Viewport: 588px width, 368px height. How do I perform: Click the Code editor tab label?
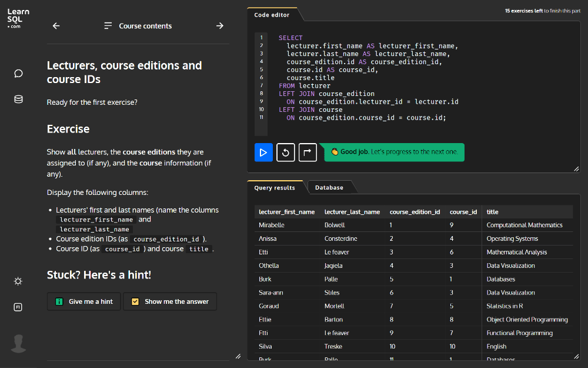pyautogui.click(x=272, y=15)
